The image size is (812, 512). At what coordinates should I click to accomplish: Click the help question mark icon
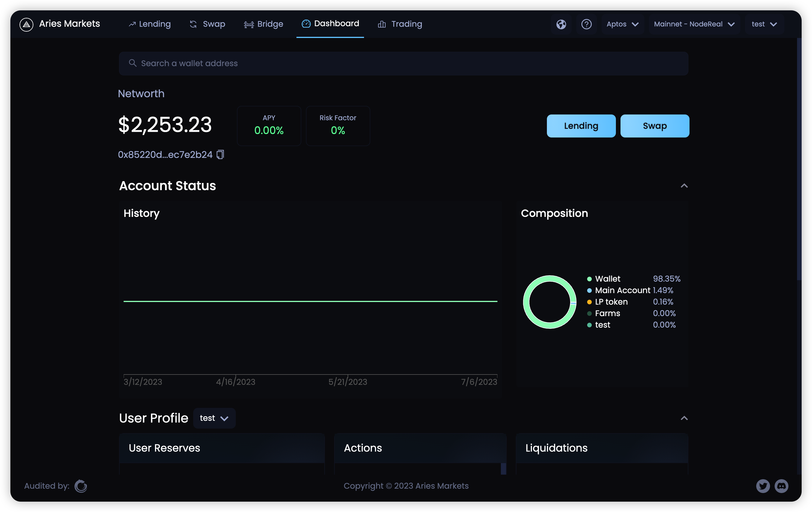[586, 24]
